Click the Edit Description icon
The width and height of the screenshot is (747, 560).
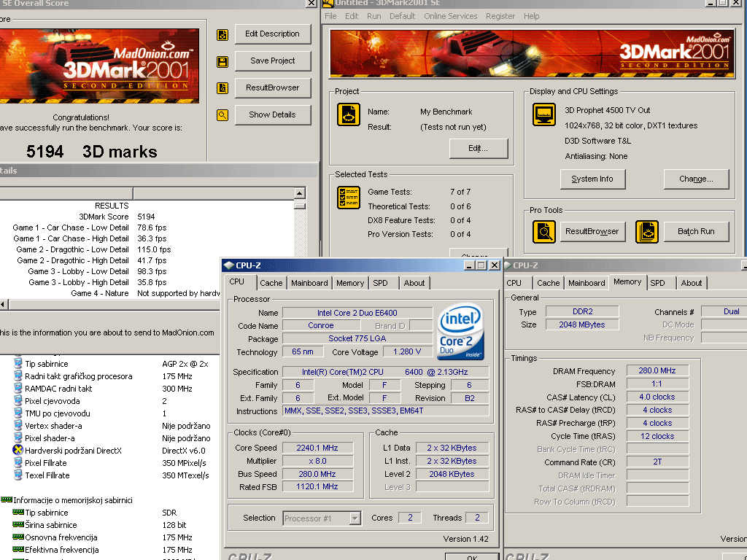point(222,35)
